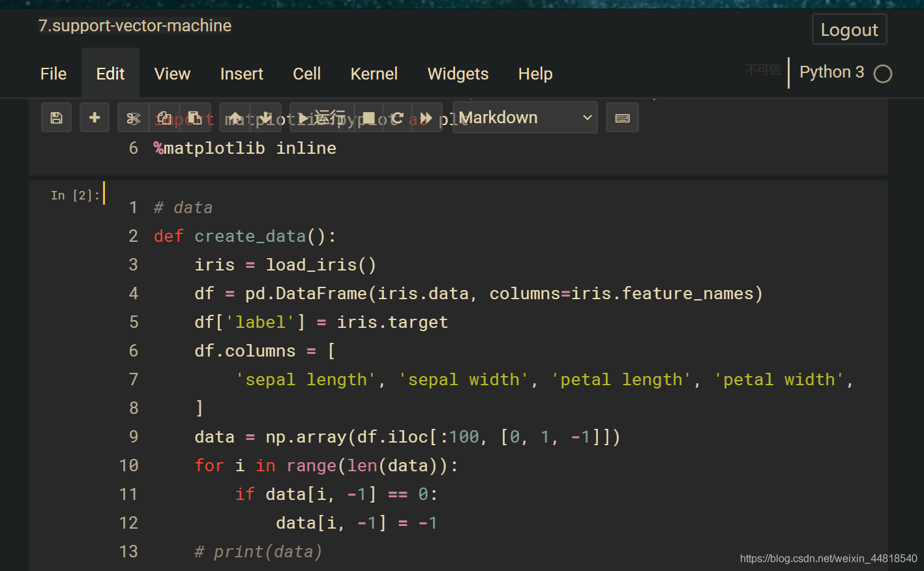Viewport: 924px width, 571px height.
Task: Open the Cell menu
Action: [x=306, y=74]
